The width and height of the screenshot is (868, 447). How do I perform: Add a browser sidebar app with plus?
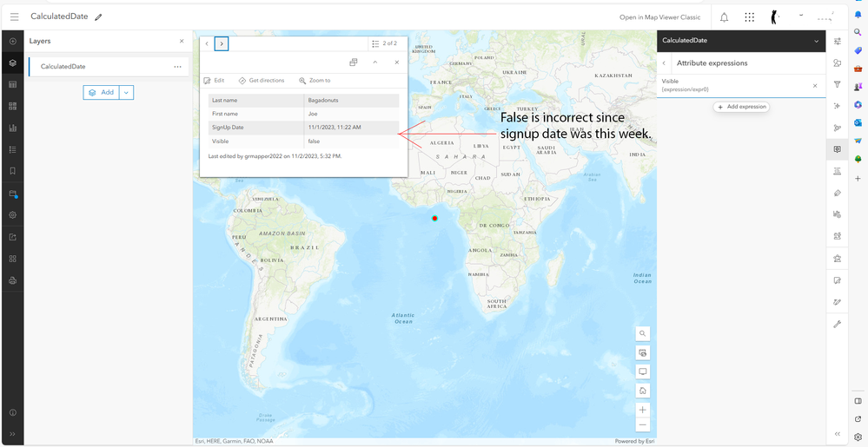(x=858, y=178)
